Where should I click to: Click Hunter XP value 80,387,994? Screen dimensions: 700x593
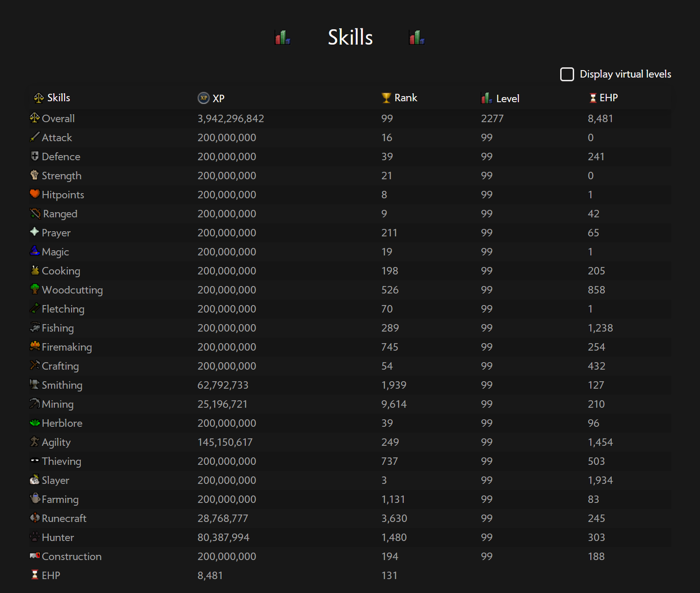click(x=223, y=537)
